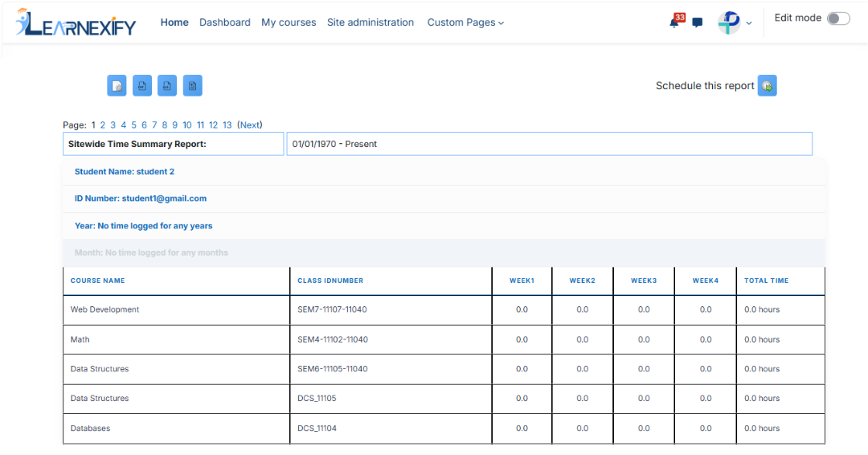Screen dimensions: 868x455
Task: Go to report page 2
Action: click(102, 125)
